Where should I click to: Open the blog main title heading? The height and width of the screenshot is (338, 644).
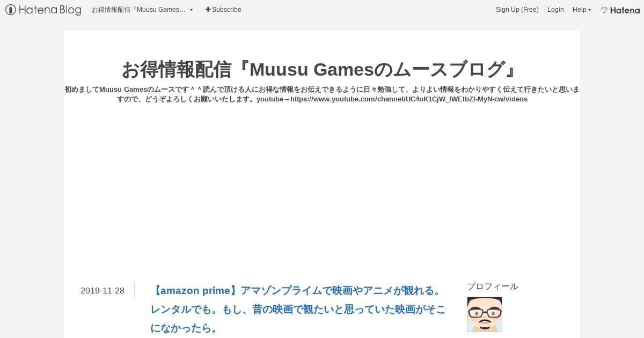click(x=321, y=69)
